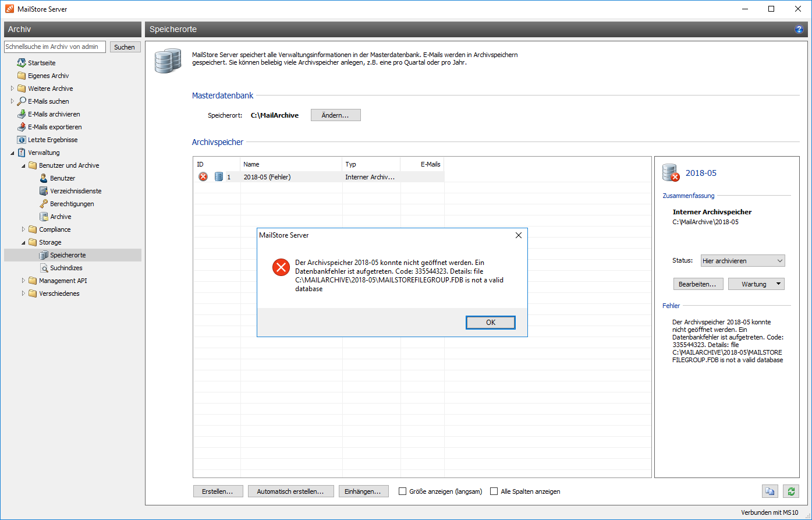Open the Wartung dropdown button
The width and height of the screenshot is (812, 520).
coord(756,284)
